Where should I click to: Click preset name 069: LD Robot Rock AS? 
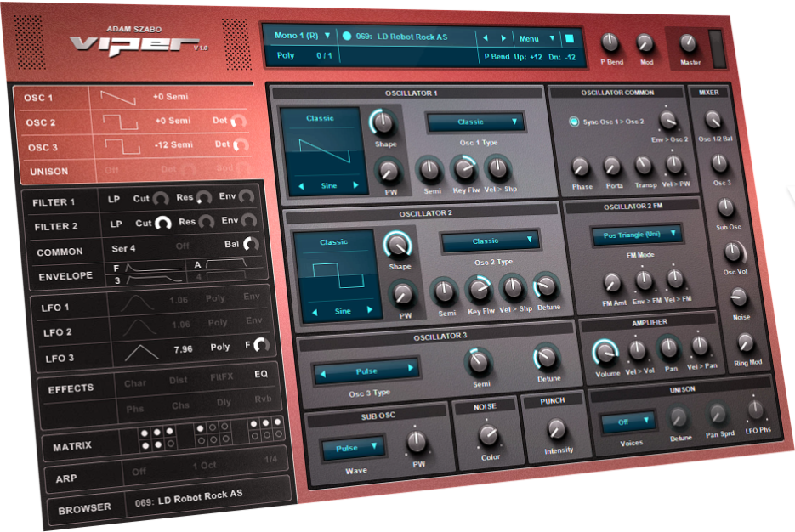click(x=401, y=37)
